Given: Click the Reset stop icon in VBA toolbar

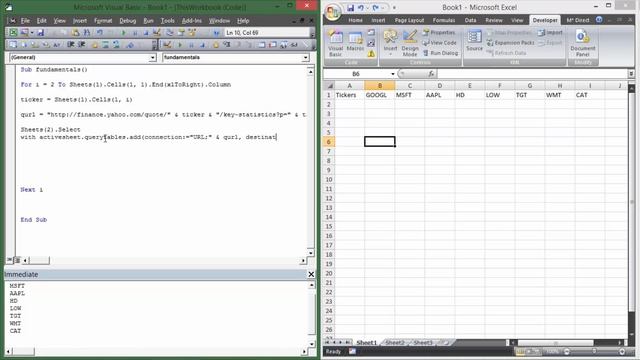Looking at the screenshot, I should click(146, 33).
